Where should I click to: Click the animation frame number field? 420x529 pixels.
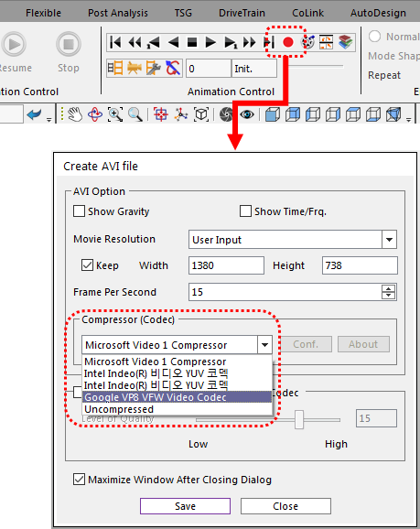point(209,69)
